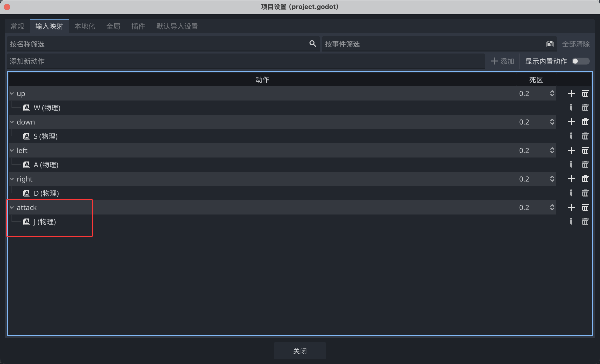Click the search icon in the name filter

(312, 44)
